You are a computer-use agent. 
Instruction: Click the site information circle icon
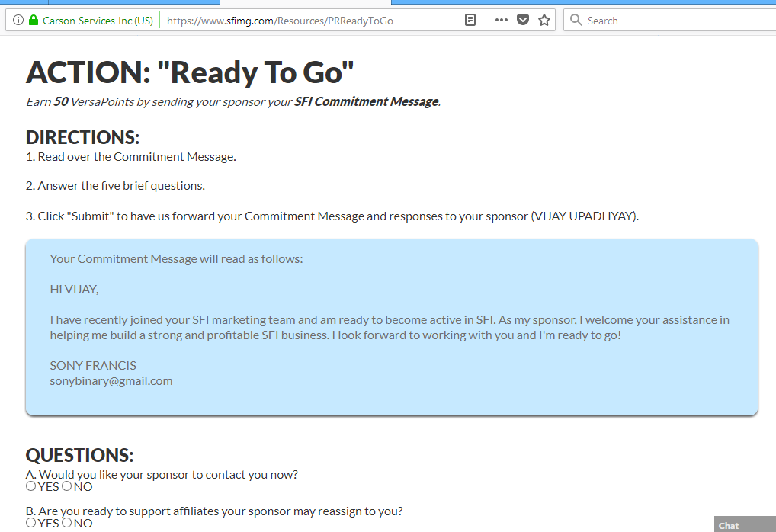pos(17,20)
